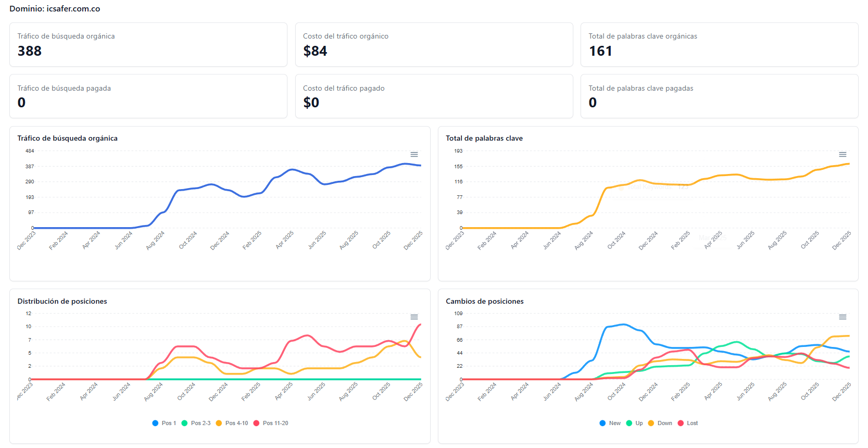868x448 pixels.
Task: Hide the Pos 2-3 series via legend
Action: [196, 424]
